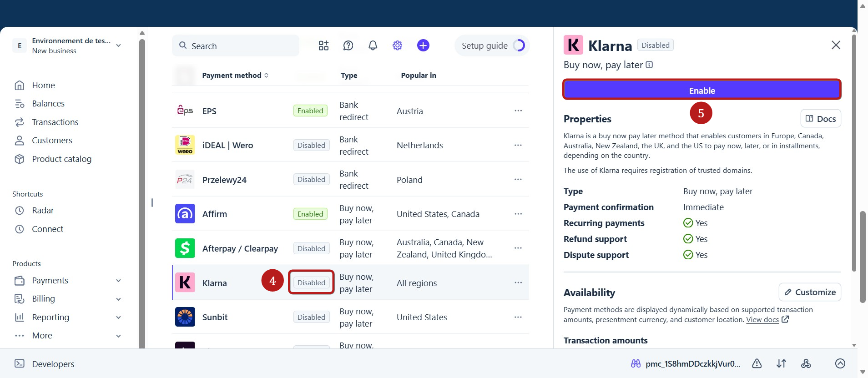Close the Klarna details panel
868x378 pixels.
836,45
